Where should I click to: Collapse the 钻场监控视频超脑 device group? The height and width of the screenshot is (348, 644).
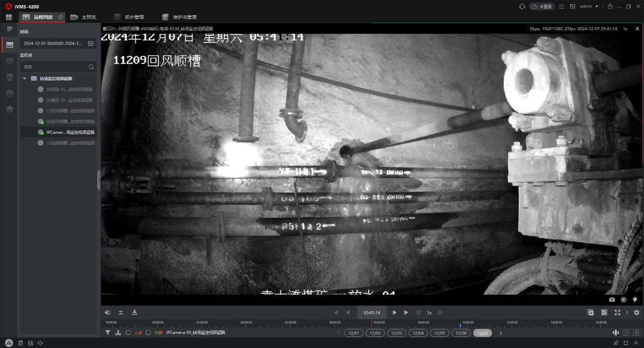click(25, 78)
